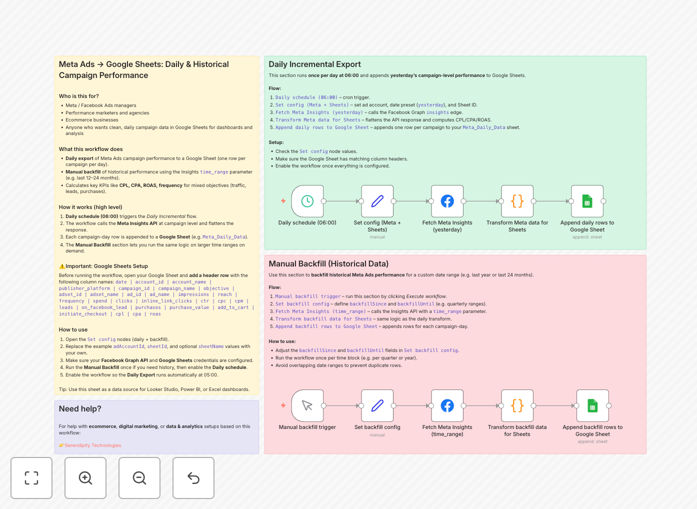
Task: Click the 'Tip: Use this sheet as a data source' line
Action: pyautogui.click(x=154, y=389)
